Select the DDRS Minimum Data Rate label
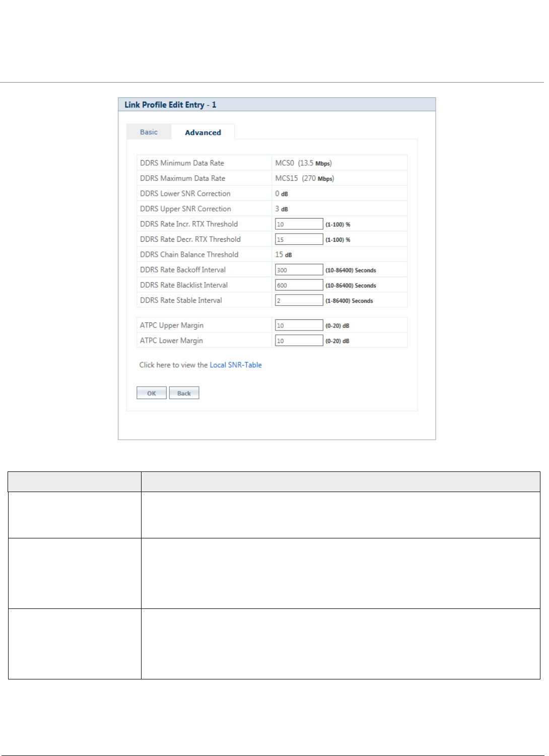 (x=182, y=163)
